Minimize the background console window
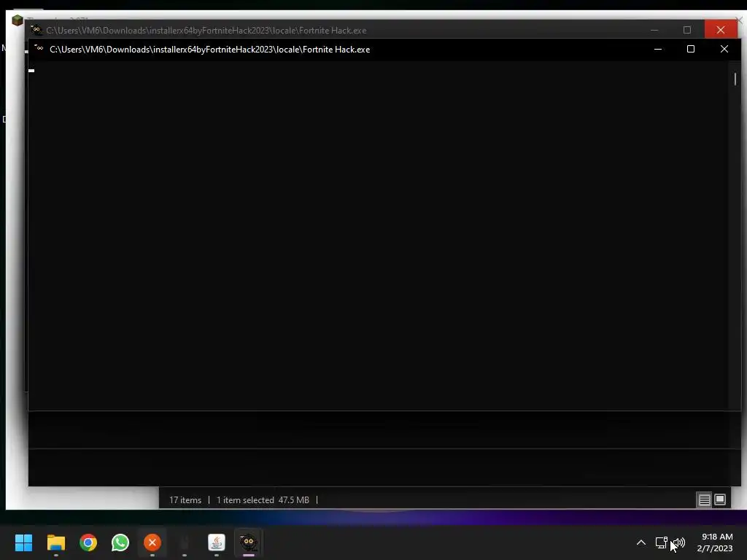 654,30
